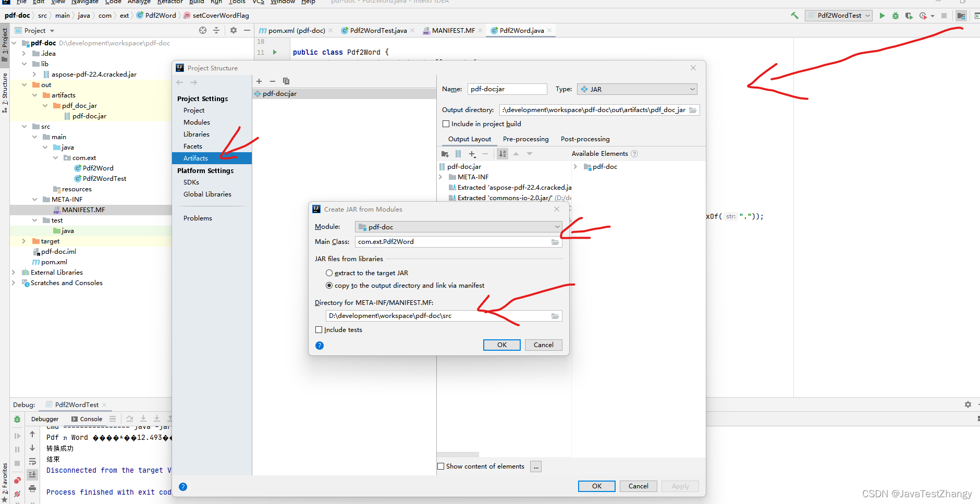Select pom.xml in project tree
Viewport: 980px width, 504px height.
tap(54, 262)
